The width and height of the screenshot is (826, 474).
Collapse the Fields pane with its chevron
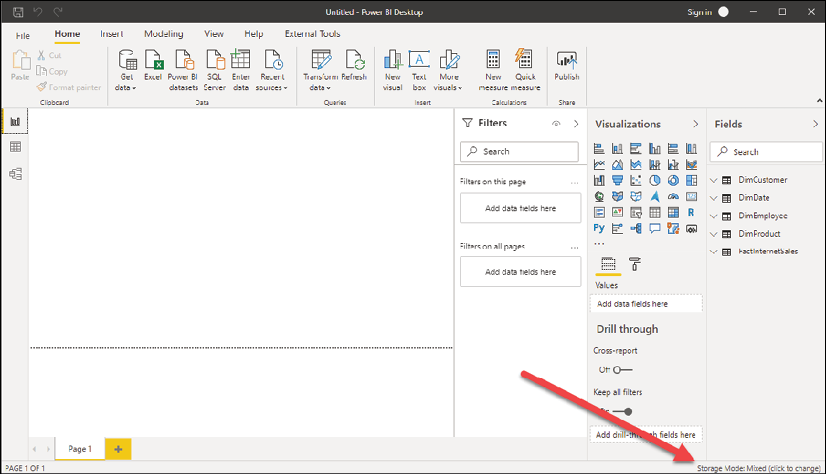(x=815, y=124)
